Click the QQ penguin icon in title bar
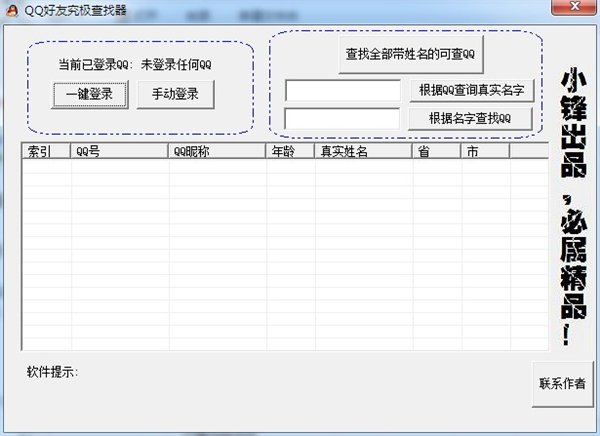 [12, 10]
